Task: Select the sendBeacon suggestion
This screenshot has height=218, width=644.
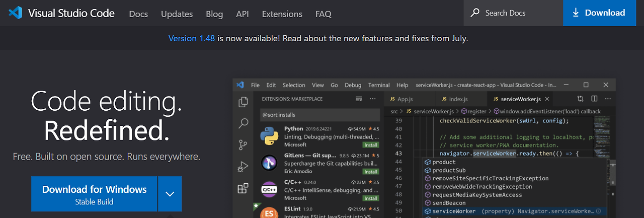Action: [x=514, y=203]
